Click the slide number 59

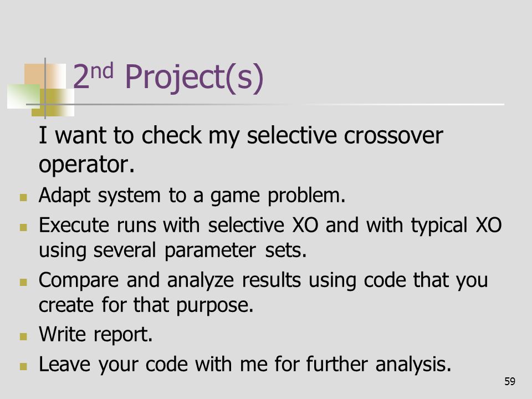click(510, 381)
